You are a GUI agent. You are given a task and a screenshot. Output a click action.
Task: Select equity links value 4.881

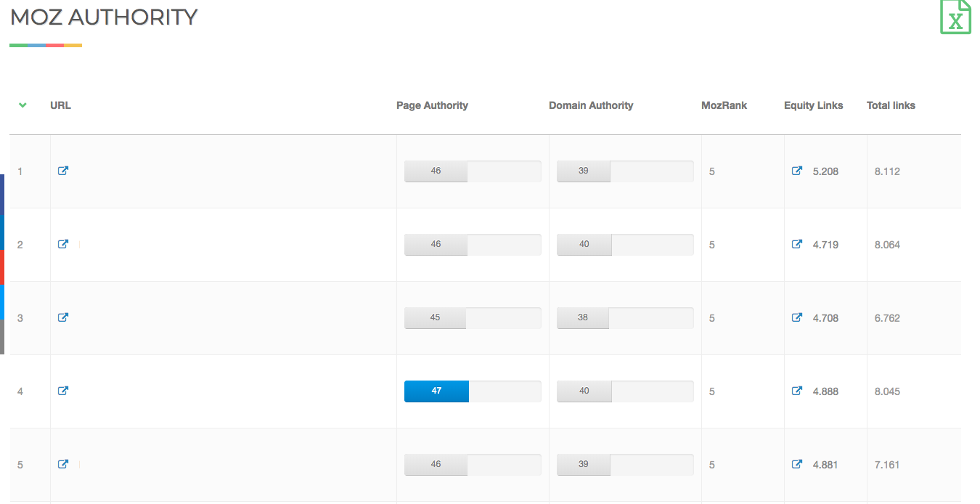825,465
